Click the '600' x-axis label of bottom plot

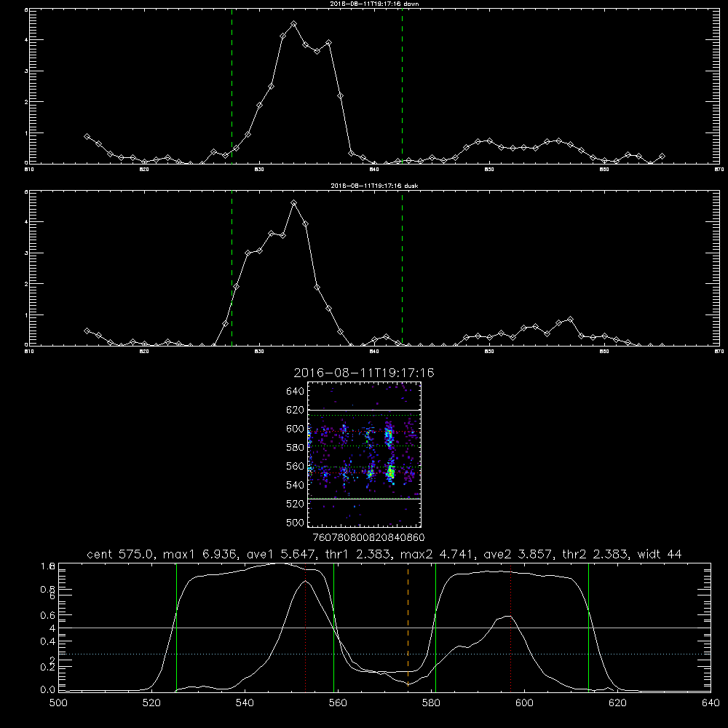(524, 703)
